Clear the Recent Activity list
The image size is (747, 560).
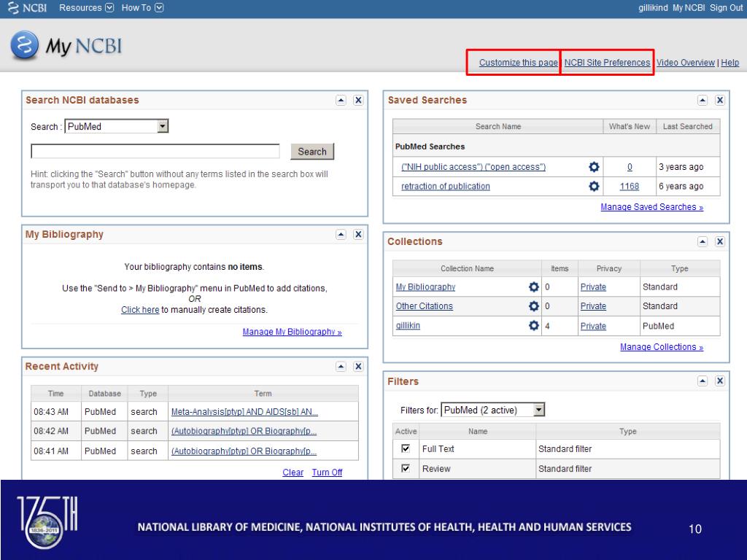[293, 472]
